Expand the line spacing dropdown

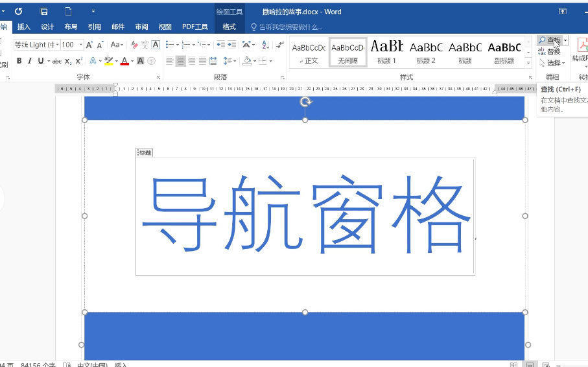click(x=235, y=61)
